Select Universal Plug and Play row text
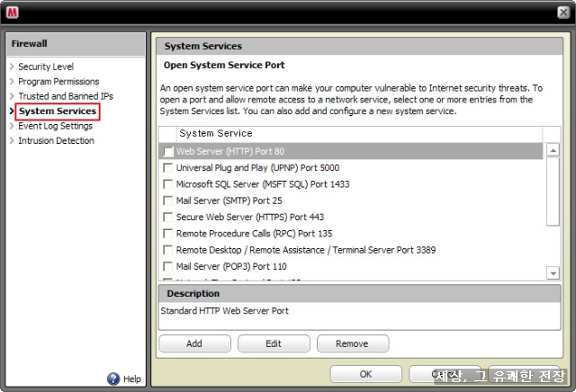576x392 pixels. [x=257, y=168]
